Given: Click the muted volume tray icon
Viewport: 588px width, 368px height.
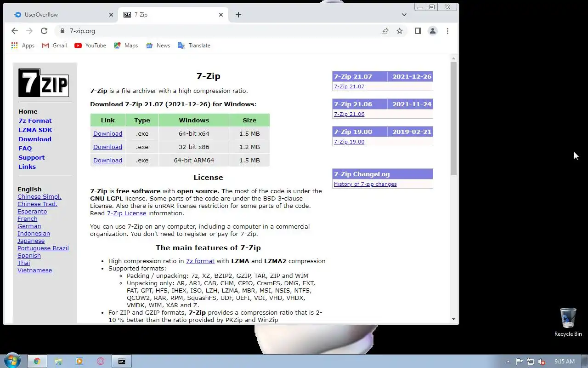Looking at the screenshot, I should click(x=542, y=362).
